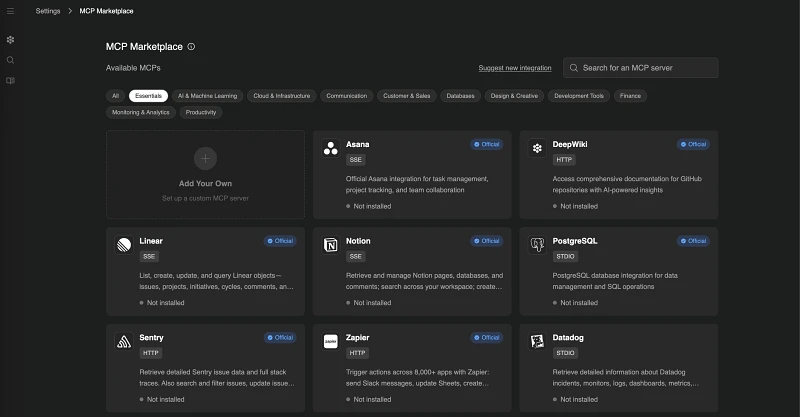The image size is (800, 417).
Task: Open the Add Your Own custom MCP card
Action: pyautogui.click(x=206, y=175)
